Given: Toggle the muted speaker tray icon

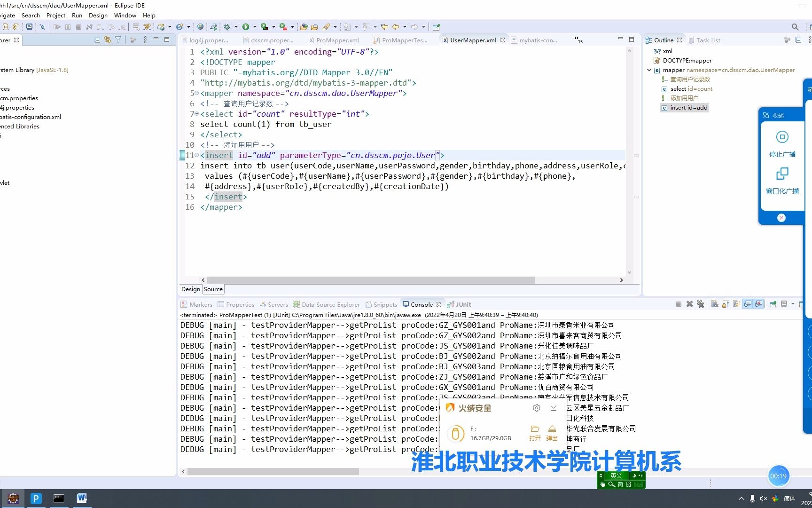Looking at the screenshot, I should 764,499.
